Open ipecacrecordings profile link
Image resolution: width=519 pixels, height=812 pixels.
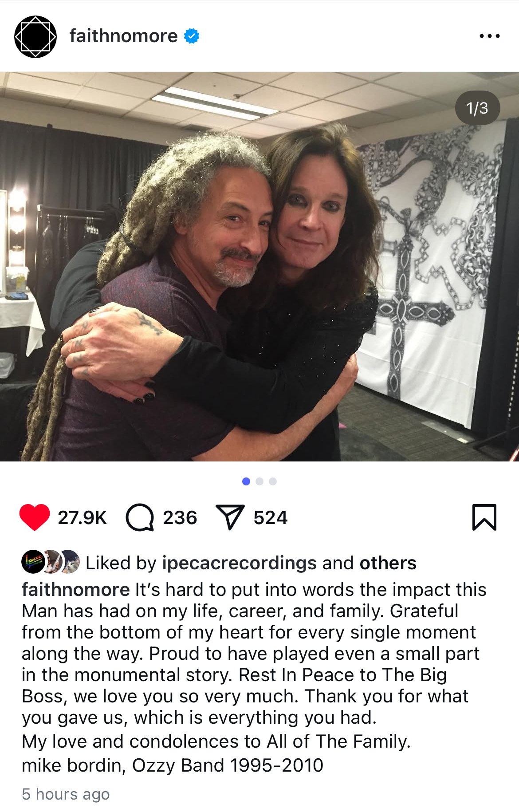point(240,563)
